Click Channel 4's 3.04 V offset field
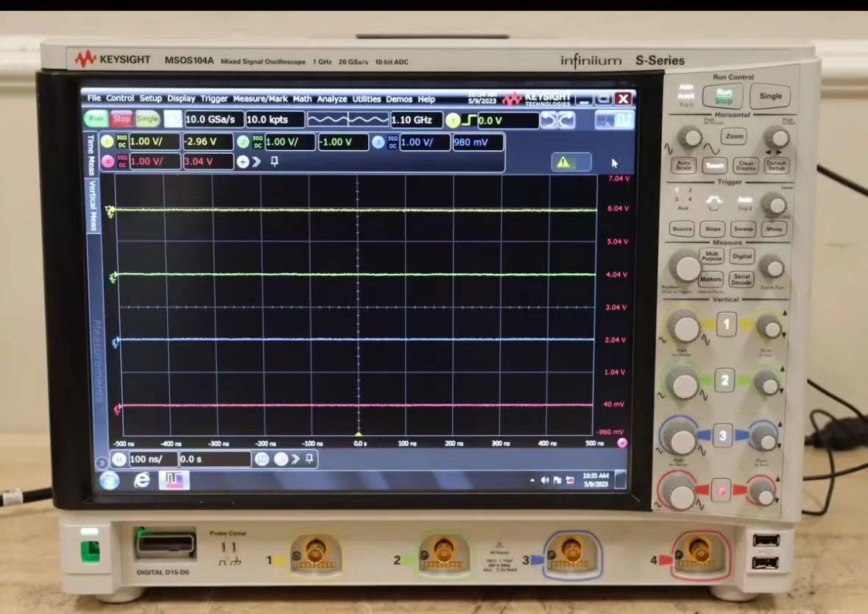868x614 pixels. 208,161
